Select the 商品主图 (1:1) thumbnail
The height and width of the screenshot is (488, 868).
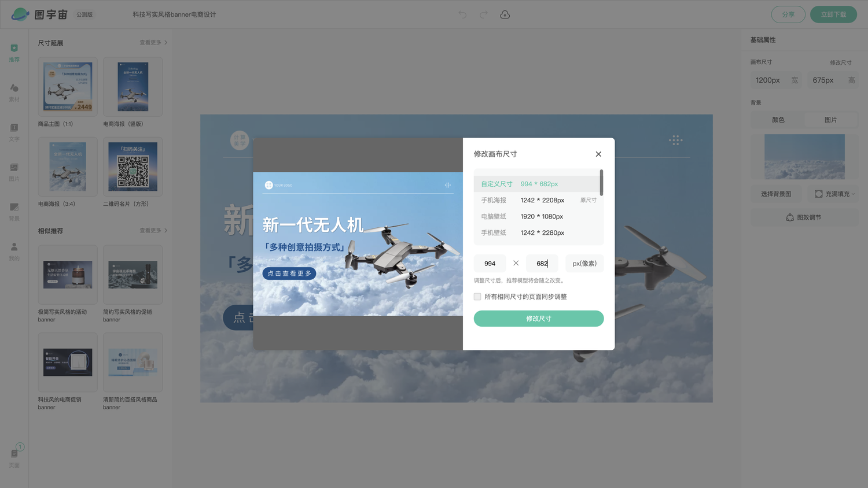[x=68, y=87]
